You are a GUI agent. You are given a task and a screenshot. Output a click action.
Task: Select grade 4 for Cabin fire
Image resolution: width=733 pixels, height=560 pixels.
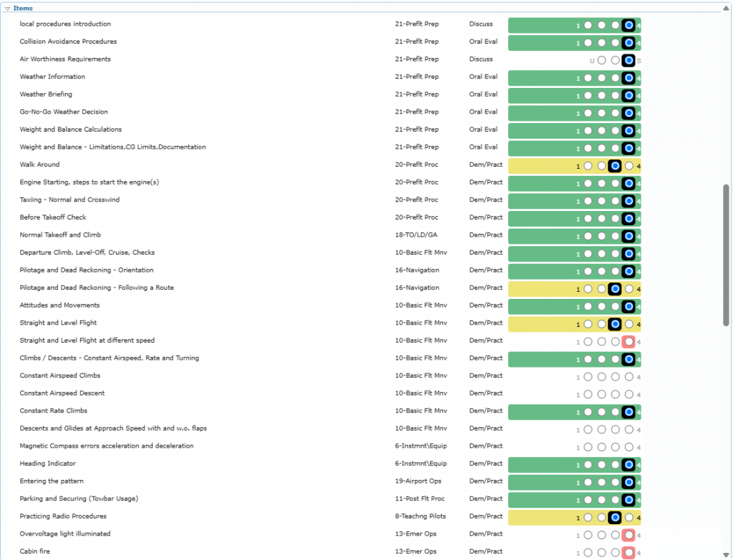(x=629, y=553)
